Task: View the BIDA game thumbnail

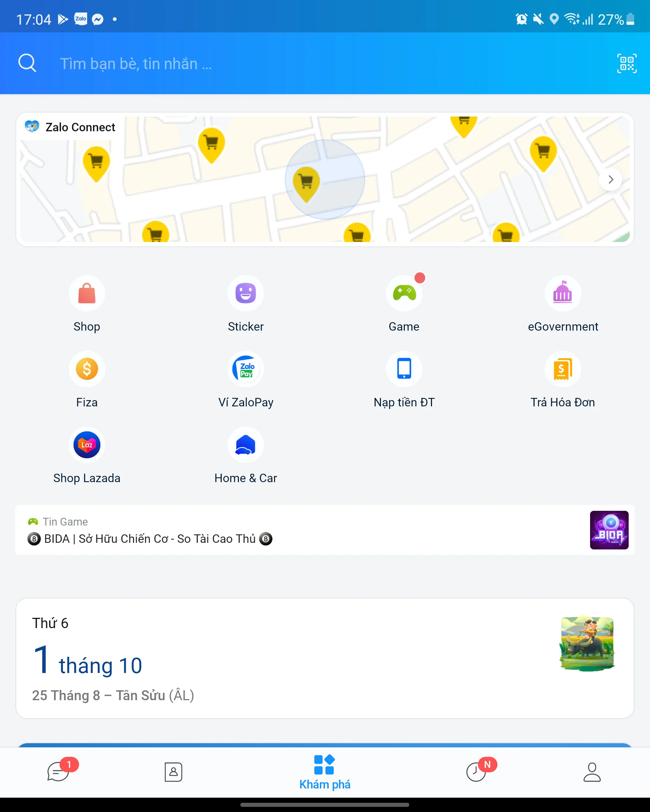Action: pos(609,530)
